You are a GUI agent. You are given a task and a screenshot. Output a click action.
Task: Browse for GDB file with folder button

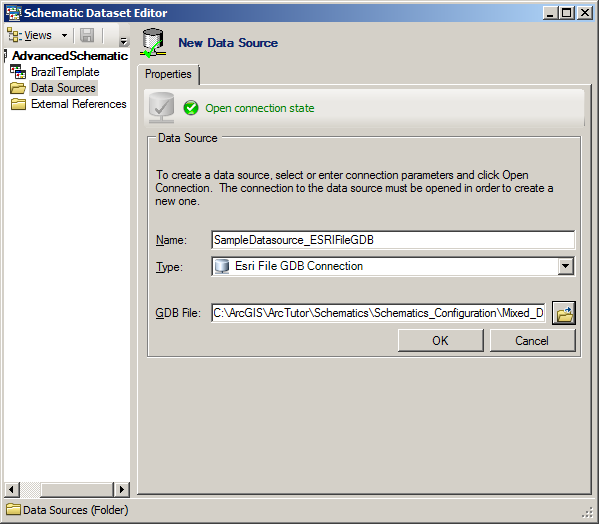click(x=564, y=314)
